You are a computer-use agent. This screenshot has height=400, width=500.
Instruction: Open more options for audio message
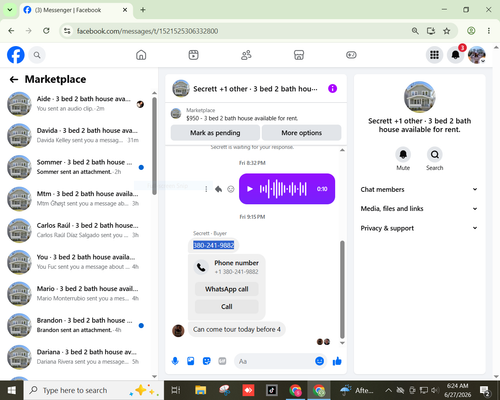pos(206,189)
